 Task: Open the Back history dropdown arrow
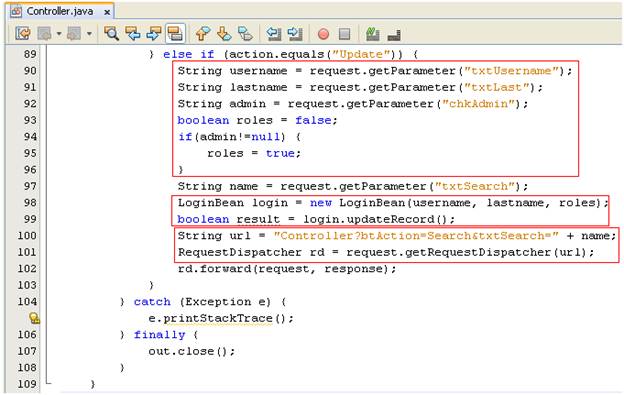(x=58, y=34)
